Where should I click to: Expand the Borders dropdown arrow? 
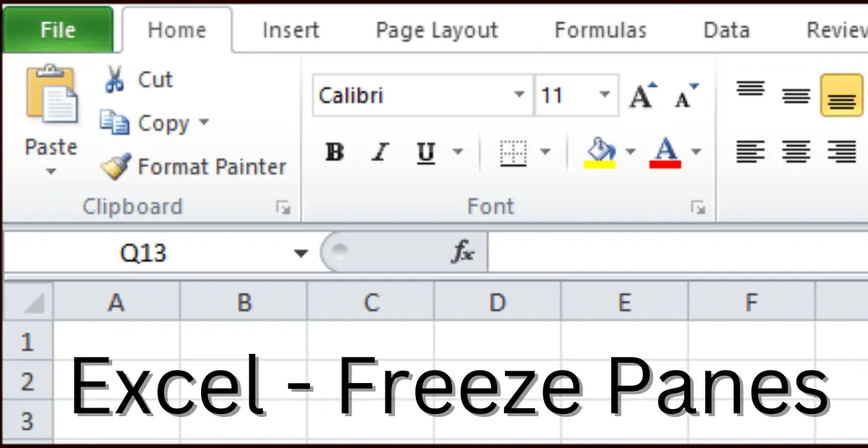point(546,152)
